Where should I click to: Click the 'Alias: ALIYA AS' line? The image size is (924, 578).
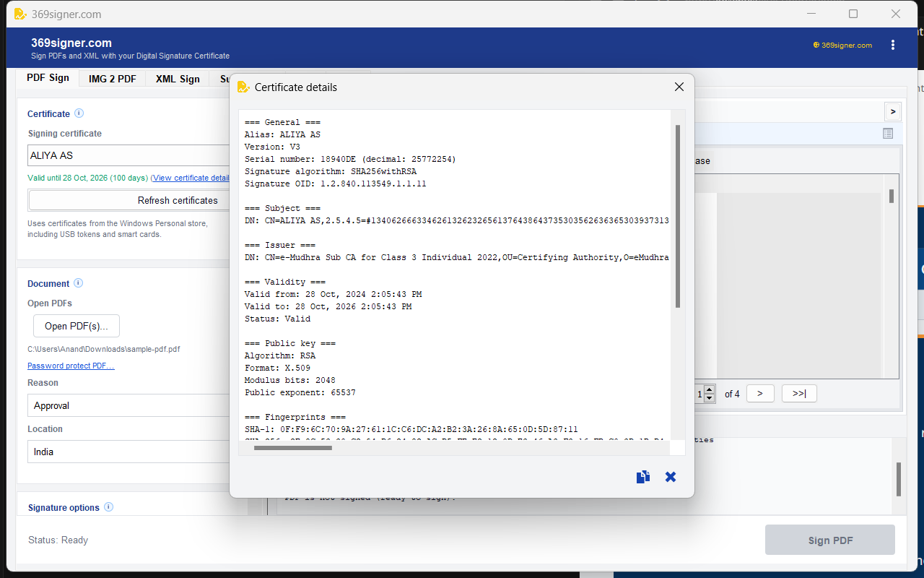282,134
